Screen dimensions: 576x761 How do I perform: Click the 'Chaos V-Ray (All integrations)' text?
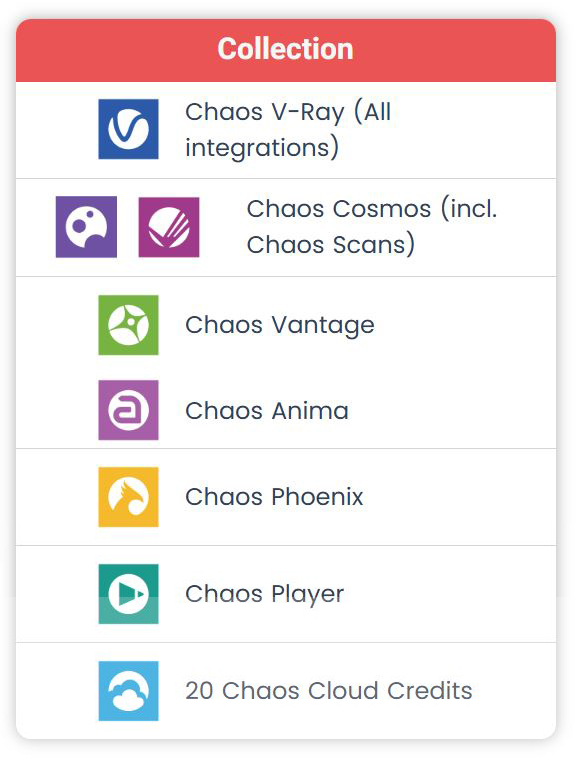(288, 130)
